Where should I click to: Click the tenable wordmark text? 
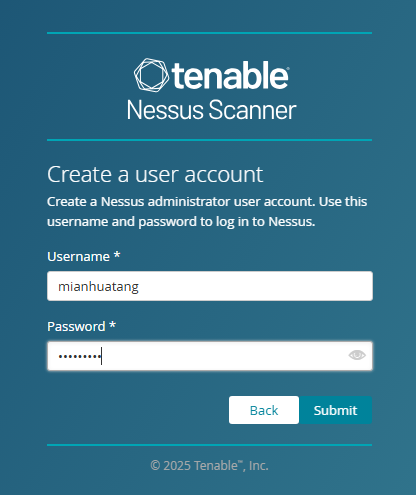click(x=229, y=75)
